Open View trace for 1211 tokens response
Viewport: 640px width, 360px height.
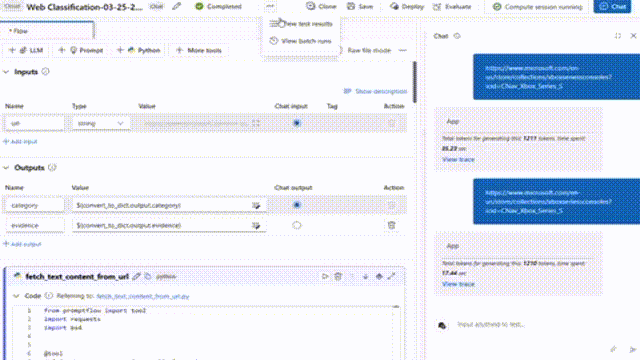tap(458, 159)
